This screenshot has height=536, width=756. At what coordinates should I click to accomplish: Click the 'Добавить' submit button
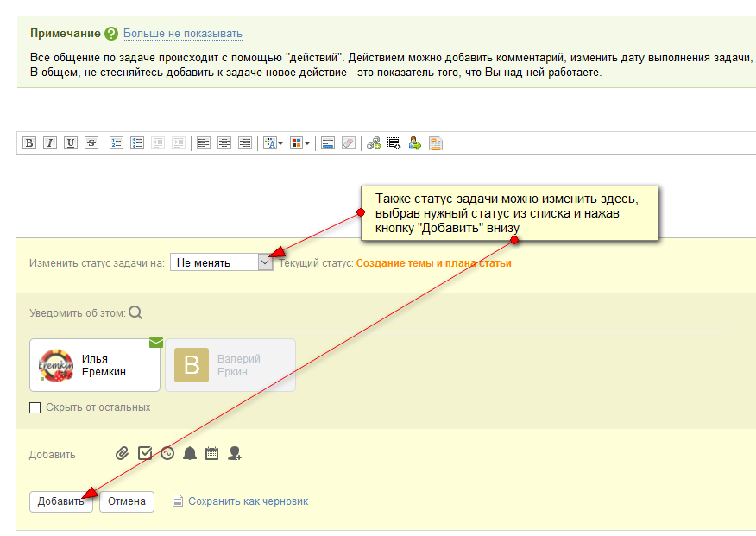pos(61,501)
